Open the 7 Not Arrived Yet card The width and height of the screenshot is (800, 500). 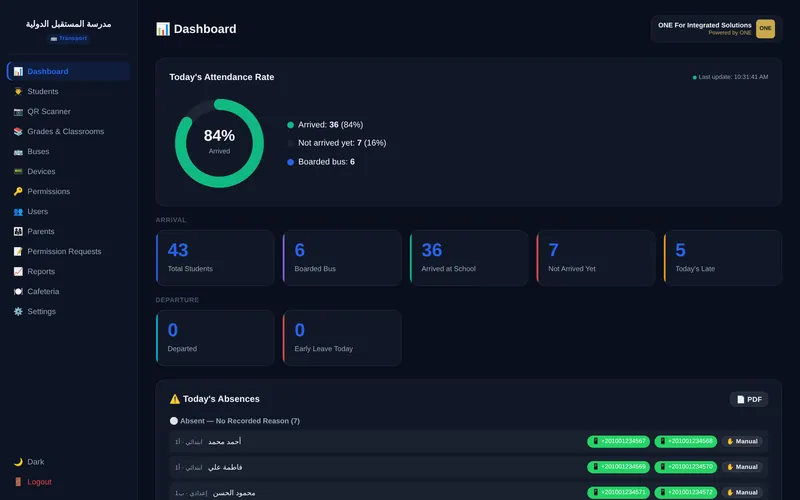(596, 258)
